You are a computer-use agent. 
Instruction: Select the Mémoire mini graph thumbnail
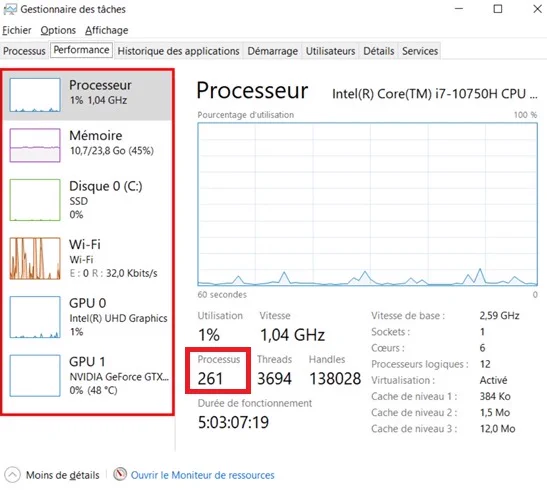35,145
